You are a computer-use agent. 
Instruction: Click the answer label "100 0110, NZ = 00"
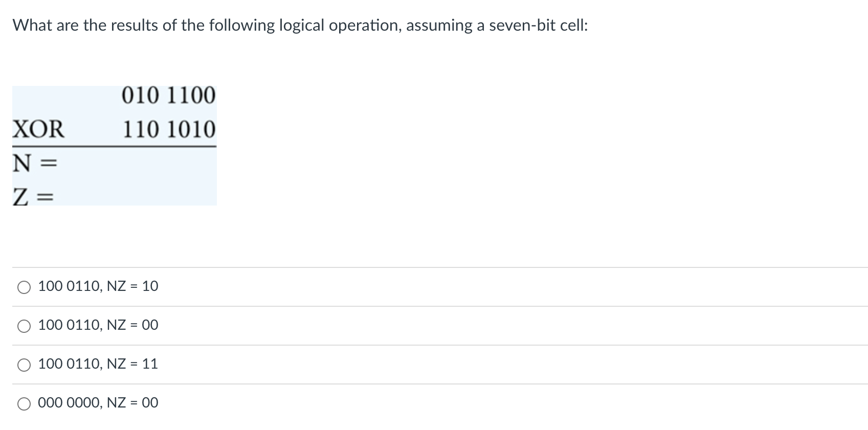[x=98, y=325]
